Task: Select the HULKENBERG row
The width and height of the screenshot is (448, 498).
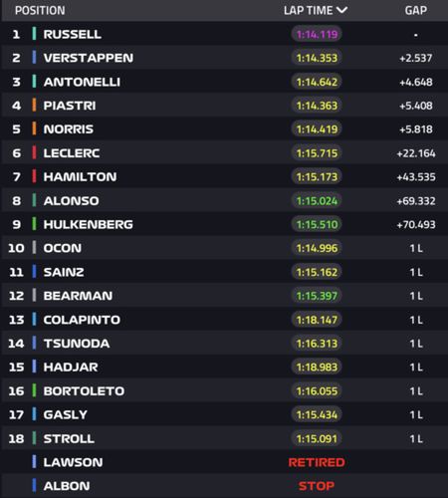Action: click(x=224, y=224)
